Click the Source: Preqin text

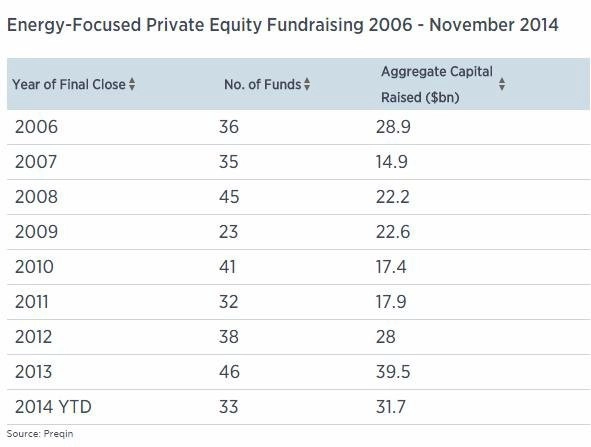point(40,434)
